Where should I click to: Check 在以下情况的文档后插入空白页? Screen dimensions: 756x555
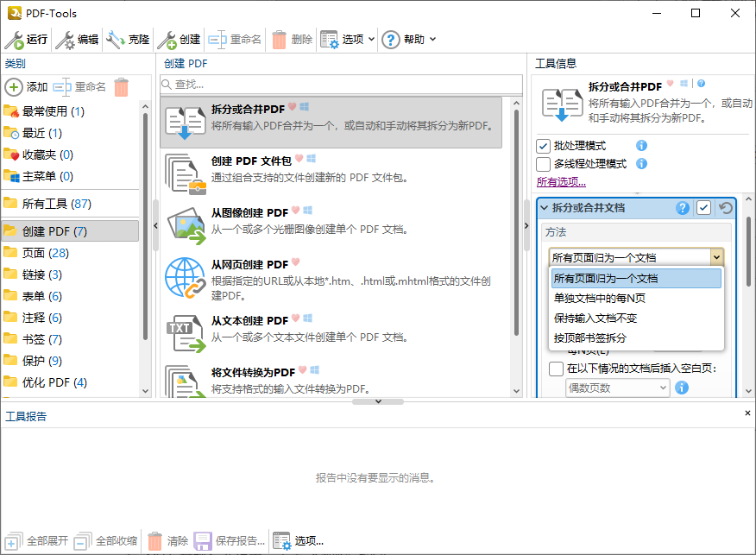[557, 369]
